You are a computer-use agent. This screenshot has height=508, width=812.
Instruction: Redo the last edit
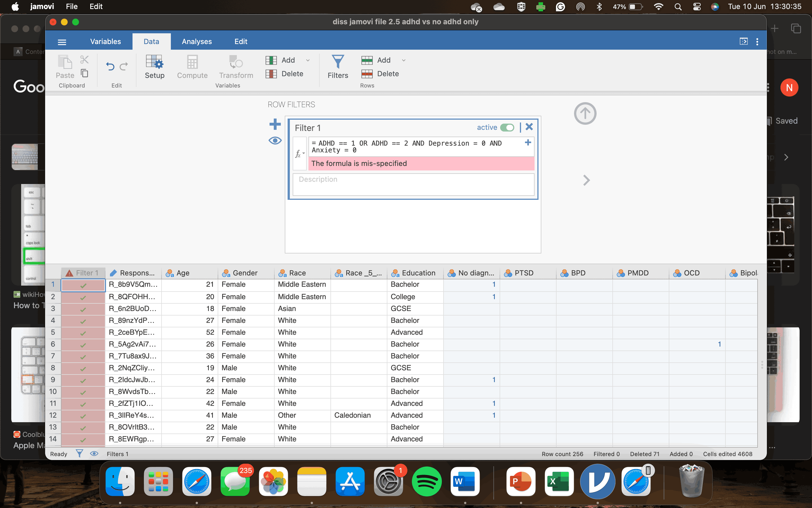(x=123, y=66)
